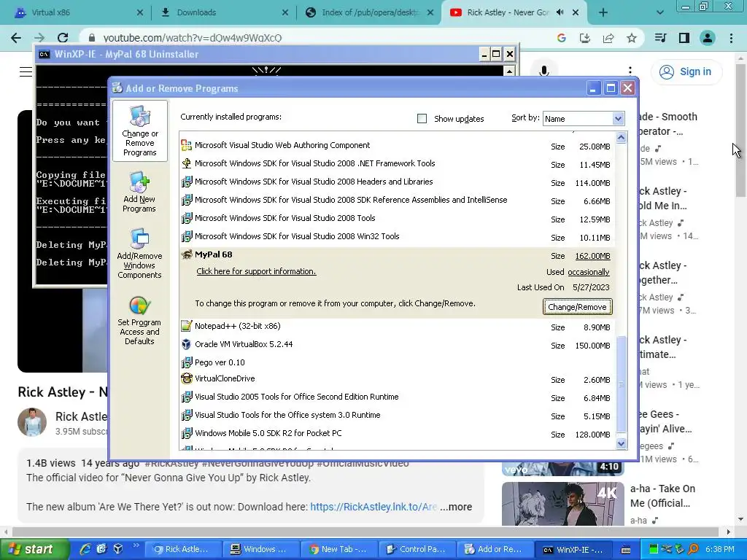Switch to the New Tab Chrome taskbar button

click(x=338, y=549)
